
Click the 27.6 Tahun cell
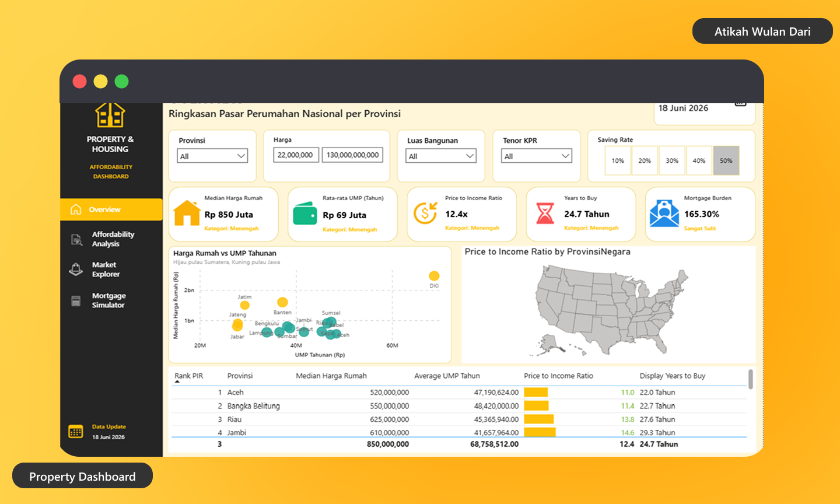(657, 419)
